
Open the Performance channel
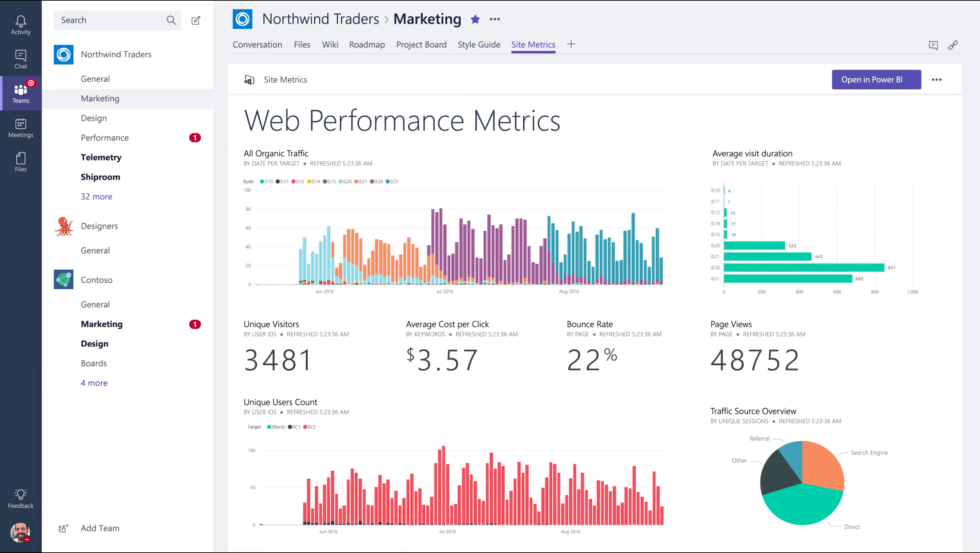(x=104, y=138)
